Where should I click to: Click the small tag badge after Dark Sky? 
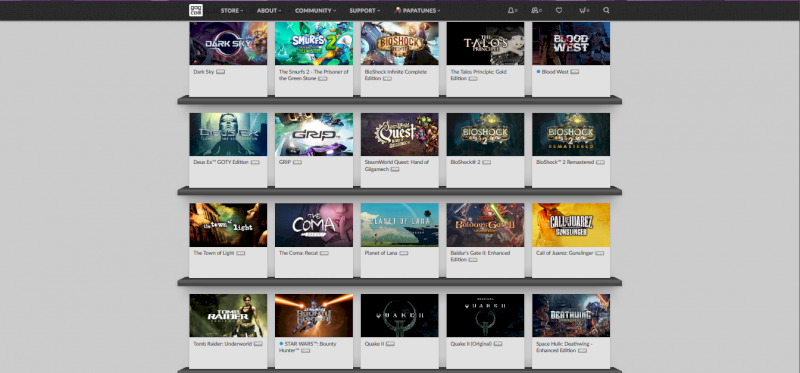(x=220, y=72)
